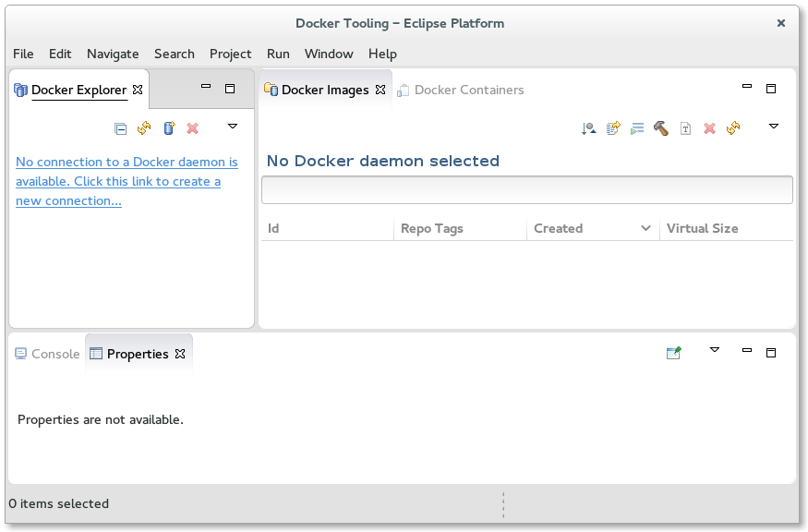Close the Eclipse Platform window
The width and height of the screenshot is (808, 532).
tap(781, 23)
